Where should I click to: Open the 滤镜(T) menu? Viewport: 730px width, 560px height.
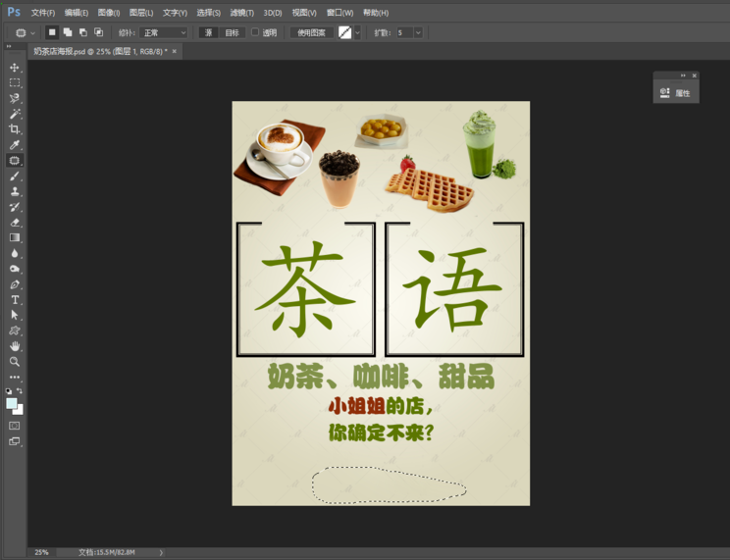[241, 13]
